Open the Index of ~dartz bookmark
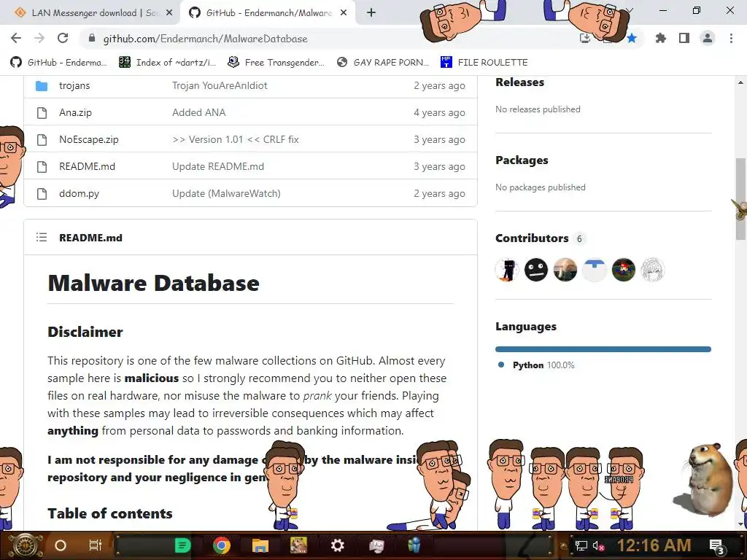The height and width of the screenshot is (560, 747). coord(167,63)
